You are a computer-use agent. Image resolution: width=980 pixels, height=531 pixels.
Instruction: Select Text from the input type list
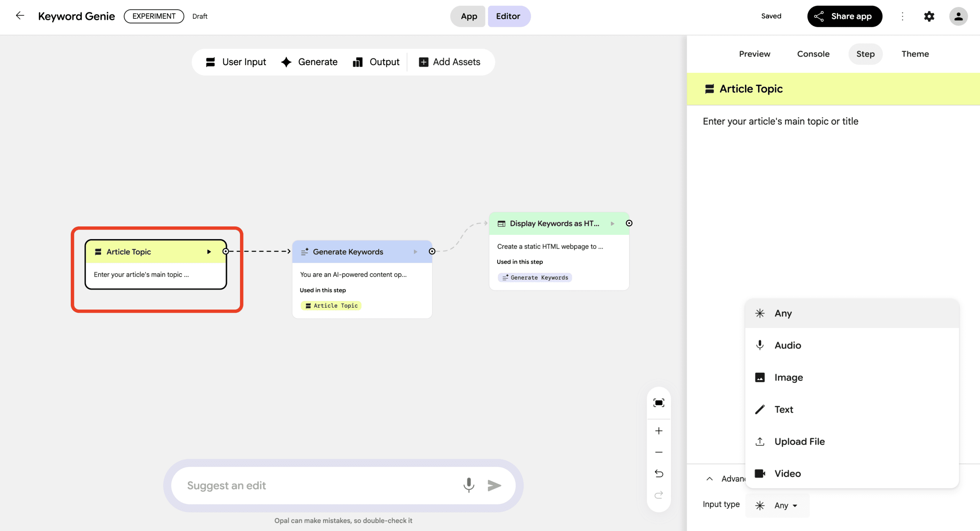pos(783,409)
